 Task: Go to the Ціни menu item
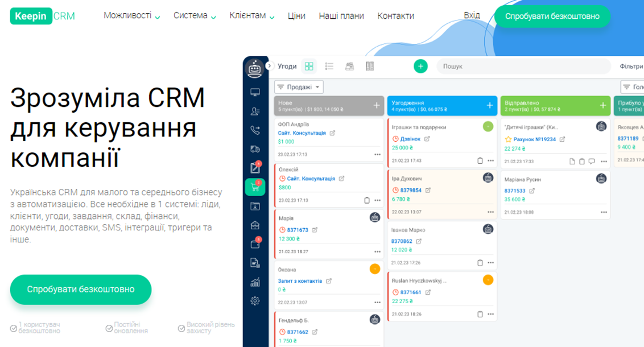click(296, 16)
